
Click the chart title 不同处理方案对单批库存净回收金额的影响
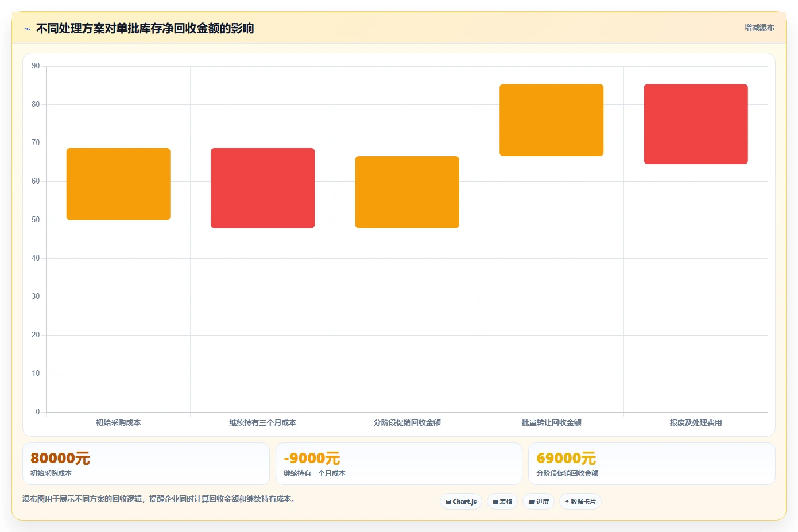tap(145, 29)
